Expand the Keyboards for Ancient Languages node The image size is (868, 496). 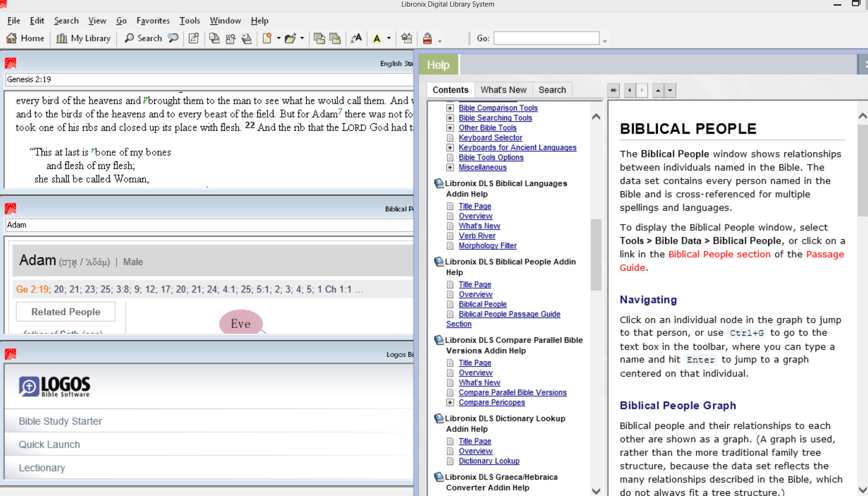pos(450,147)
